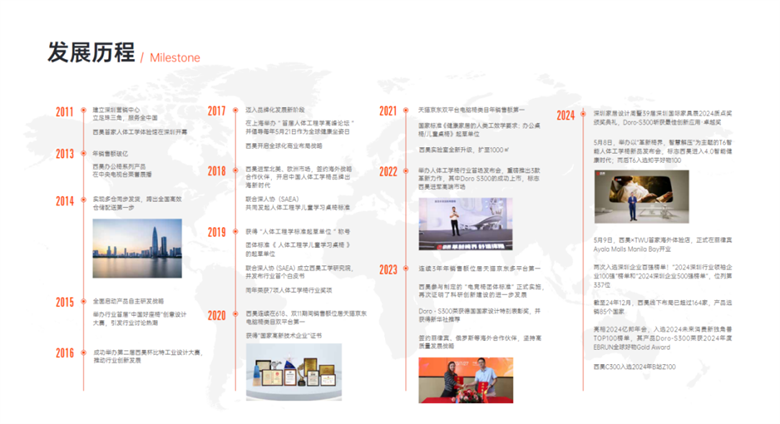Select the 2024 year label
The height and width of the screenshot is (424, 780).
click(566, 115)
